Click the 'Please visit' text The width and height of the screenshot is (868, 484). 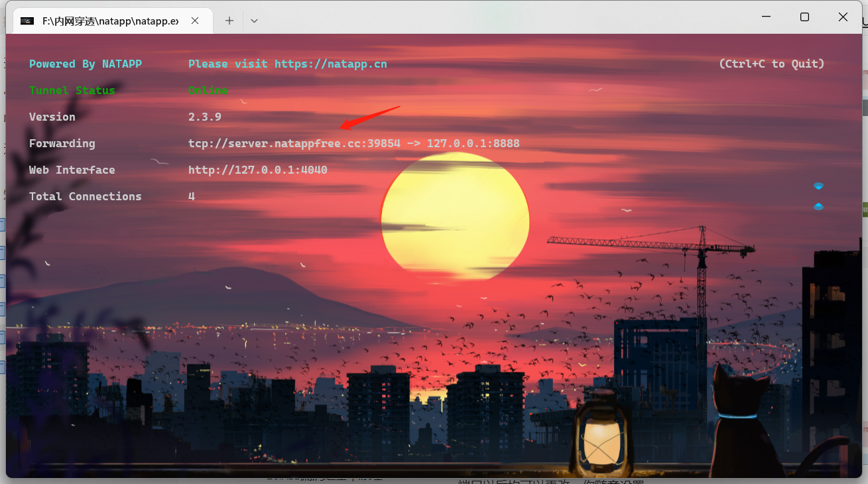[228, 64]
